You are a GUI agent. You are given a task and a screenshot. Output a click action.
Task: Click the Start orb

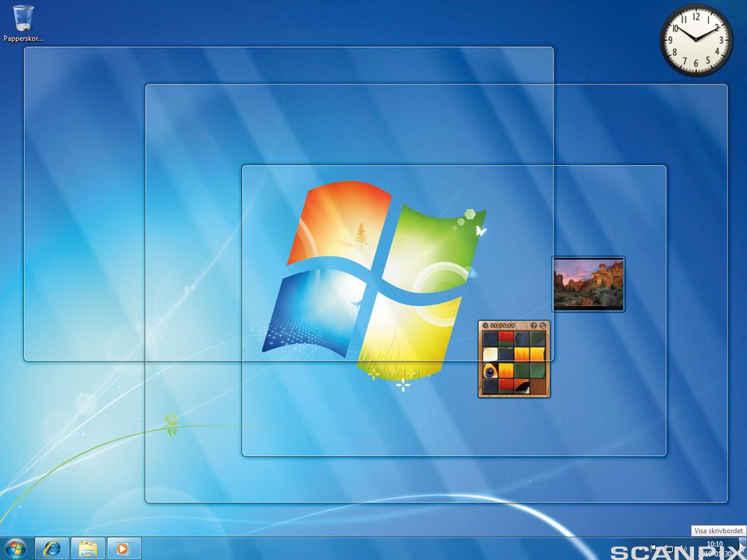tap(15, 548)
